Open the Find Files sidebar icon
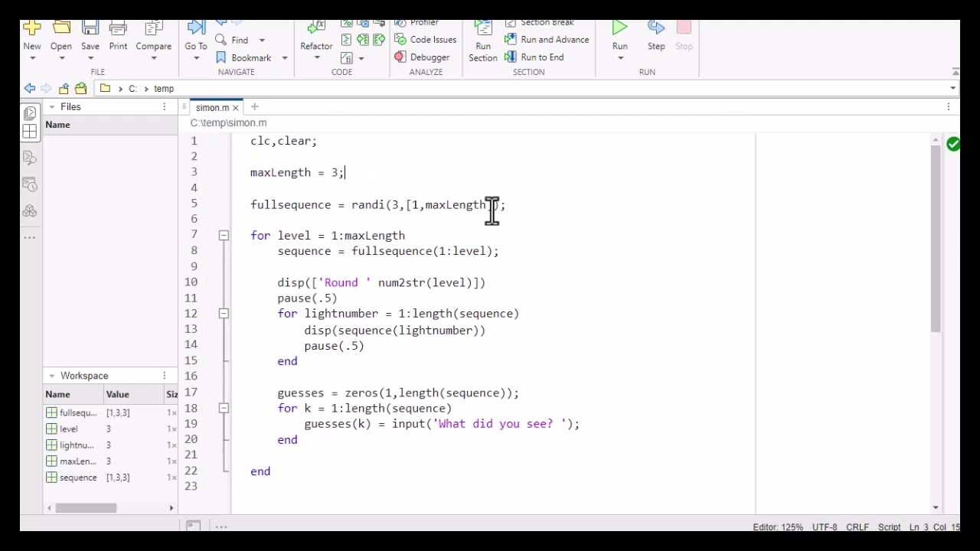This screenshot has height=551, width=980. [30, 158]
